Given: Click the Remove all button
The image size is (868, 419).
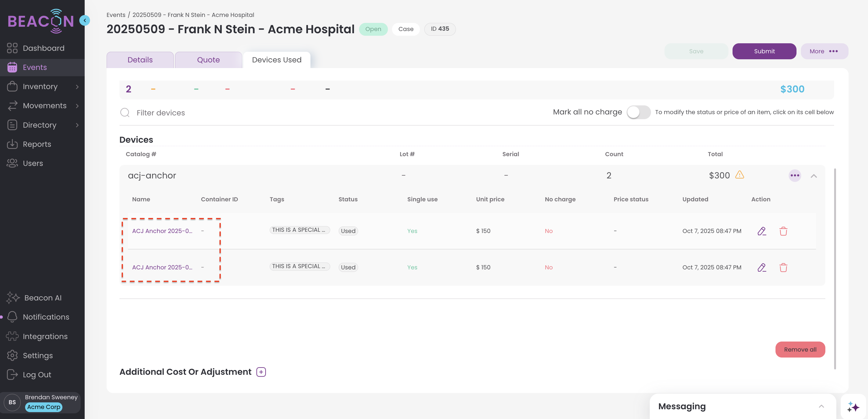Looking at the screenshot, I should click(x=800, y=349).
